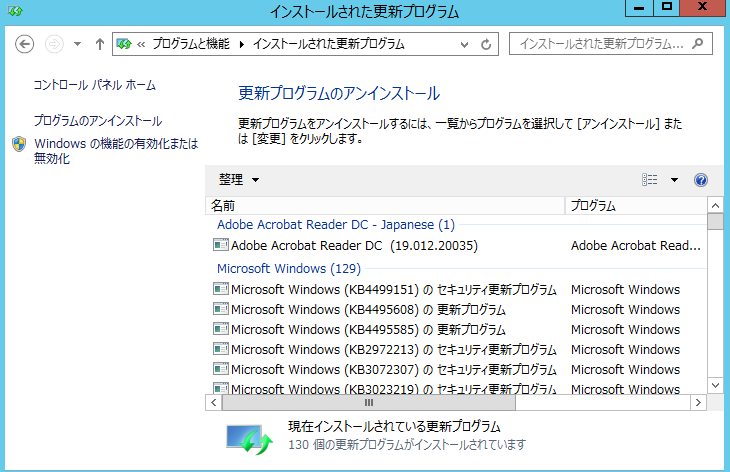The height and width of the screenshot is (472, 730).
Task: Open recent locations dropdown beside Forward arrow
Action: (77, 44)
